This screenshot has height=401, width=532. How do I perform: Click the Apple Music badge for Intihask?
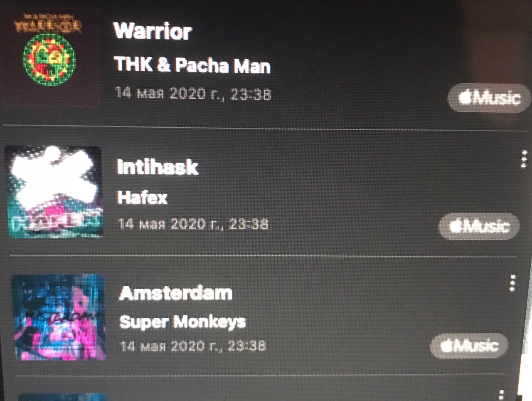click(x=479, y=226)
